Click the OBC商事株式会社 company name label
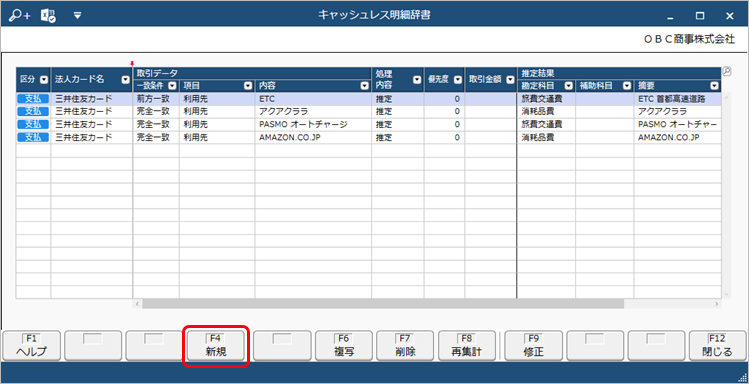This screenshot has height=384, width=749. 689,40
